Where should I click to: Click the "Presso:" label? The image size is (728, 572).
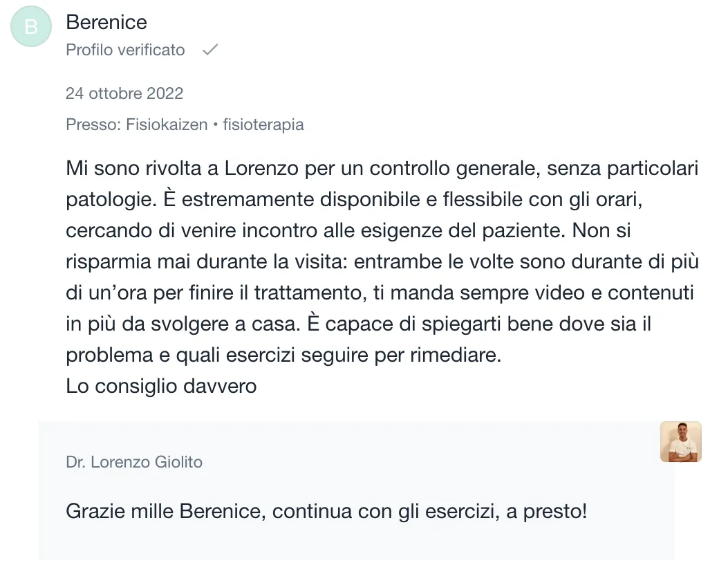93,124
